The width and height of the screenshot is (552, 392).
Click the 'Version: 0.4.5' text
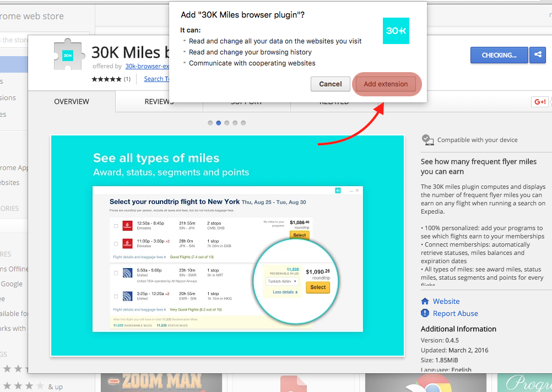(440, 340)
